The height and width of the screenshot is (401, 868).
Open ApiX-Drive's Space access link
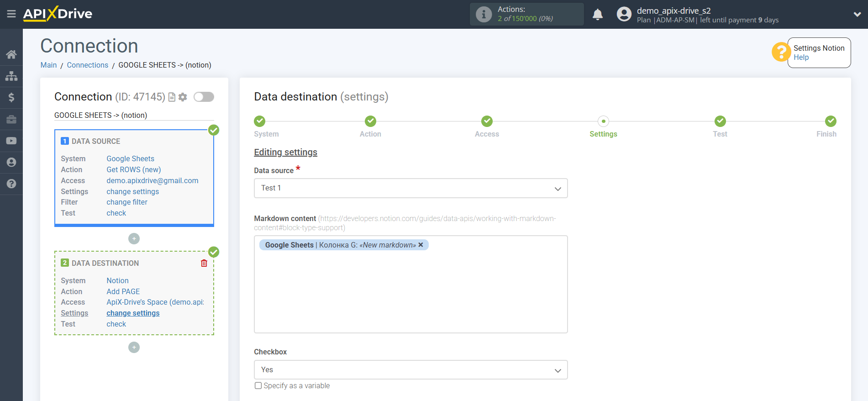point(155,302)
